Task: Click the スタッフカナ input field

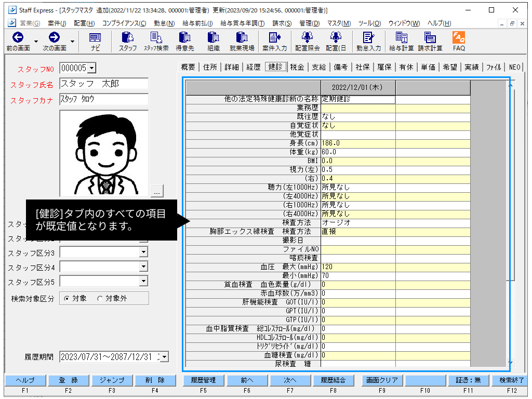Action: tap(104, 99)
